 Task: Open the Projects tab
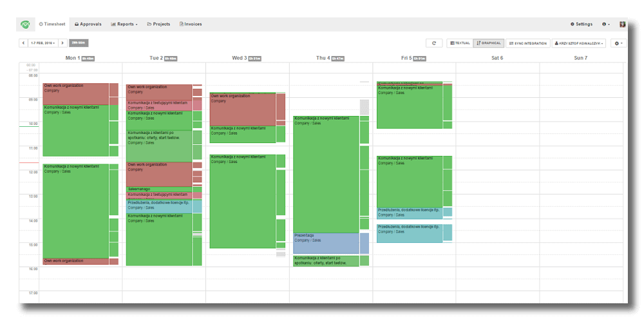click(x=158, y=24)
